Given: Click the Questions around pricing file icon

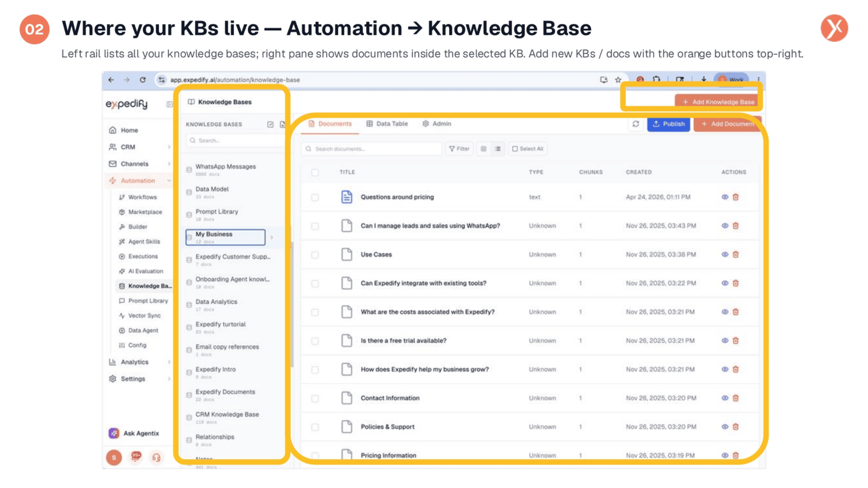Looking at the screenshot, I should [x=347, y=197].
